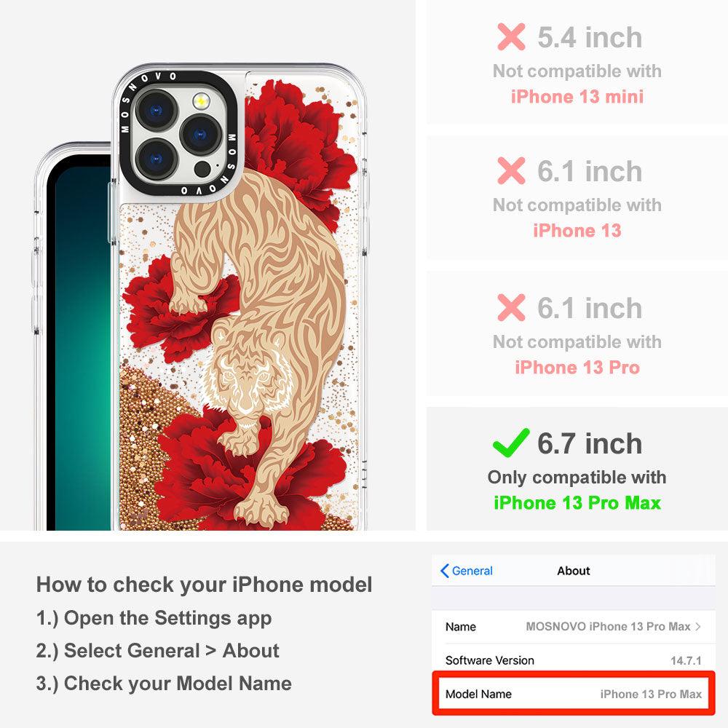Click the pink iPhone 13 mini label
This screenshot has height=728, width=728.
pyautogui.click(x=577, y=97)
